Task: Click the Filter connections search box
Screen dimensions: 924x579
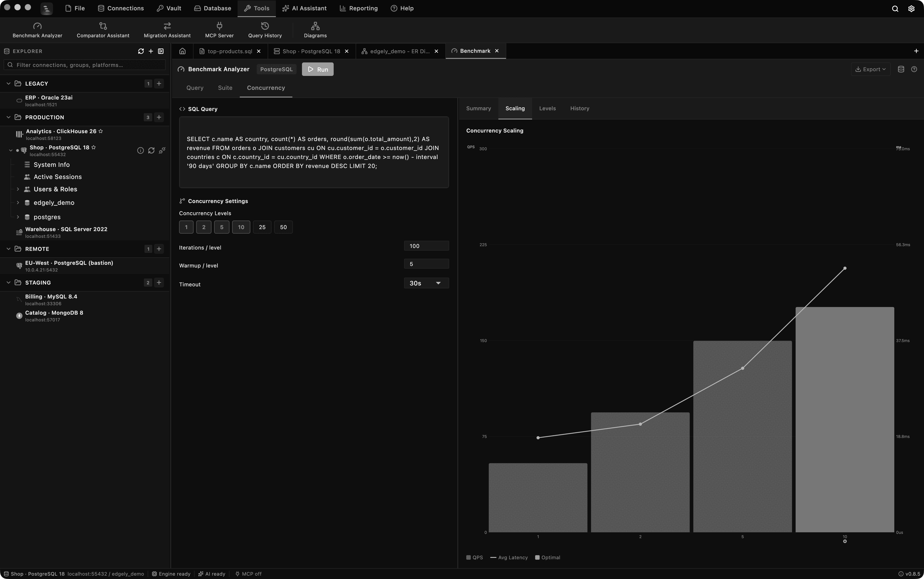Action: [x=85, y=65]
